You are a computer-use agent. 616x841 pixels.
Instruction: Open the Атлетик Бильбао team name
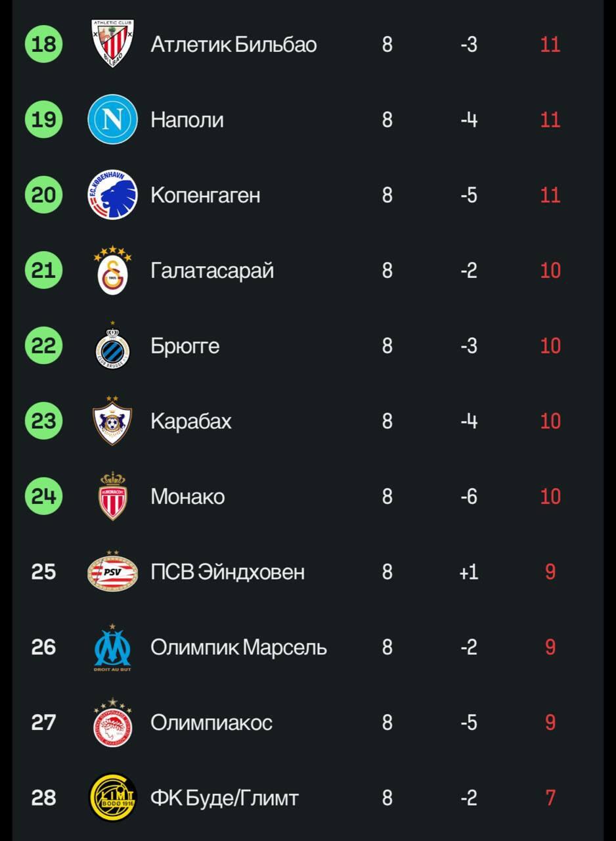click(233, 44)
